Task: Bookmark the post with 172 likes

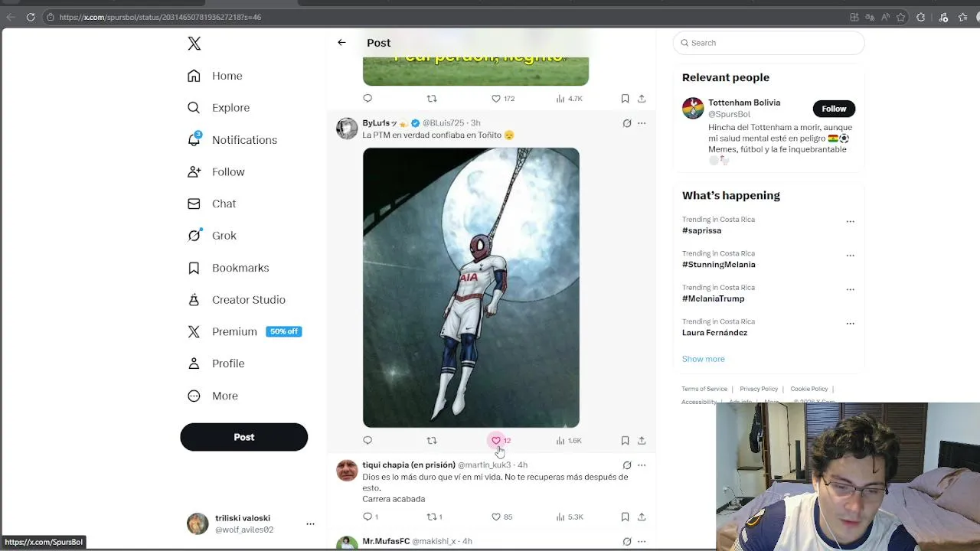Action: pos(625,99)
